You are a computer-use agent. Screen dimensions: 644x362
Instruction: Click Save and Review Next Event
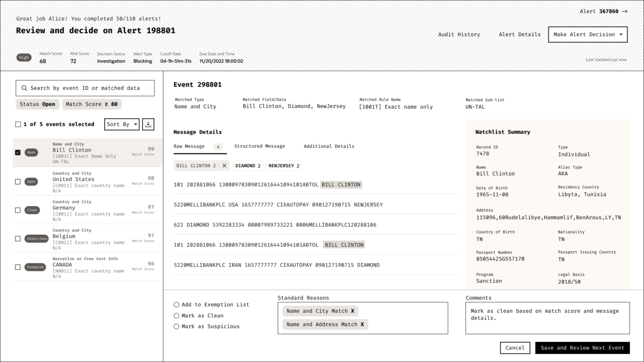pos(583,348)
